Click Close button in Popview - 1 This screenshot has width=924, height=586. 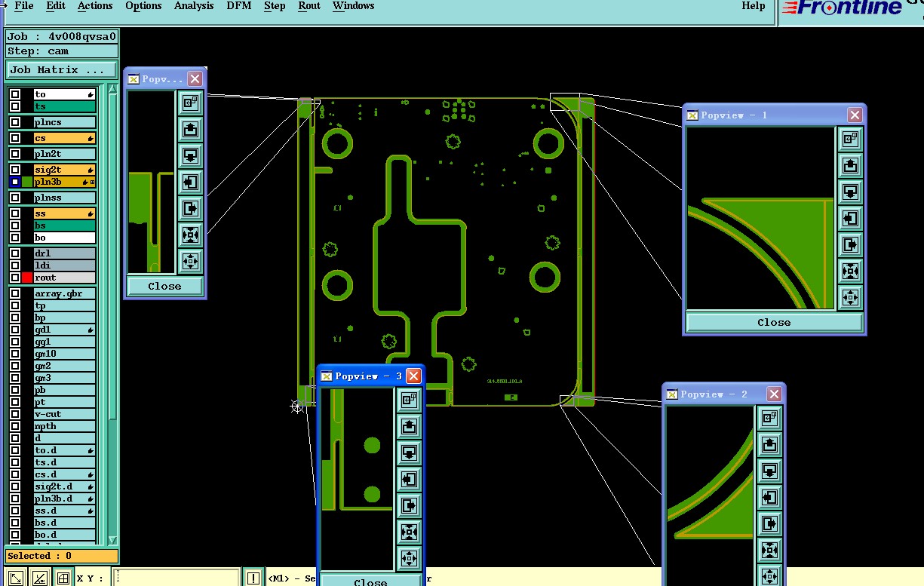[774, 322]
